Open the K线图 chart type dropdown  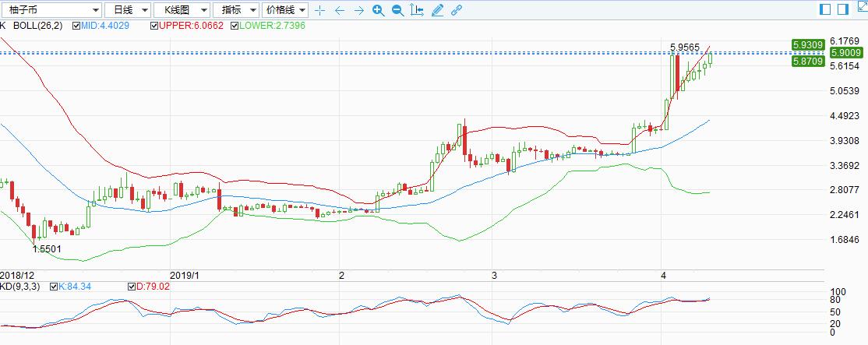coord(181,10)
